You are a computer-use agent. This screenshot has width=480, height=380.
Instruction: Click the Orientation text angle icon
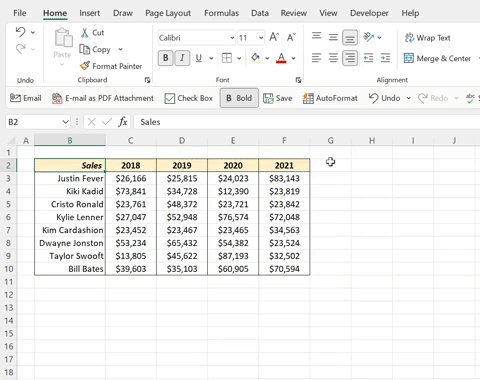point(369,37)
